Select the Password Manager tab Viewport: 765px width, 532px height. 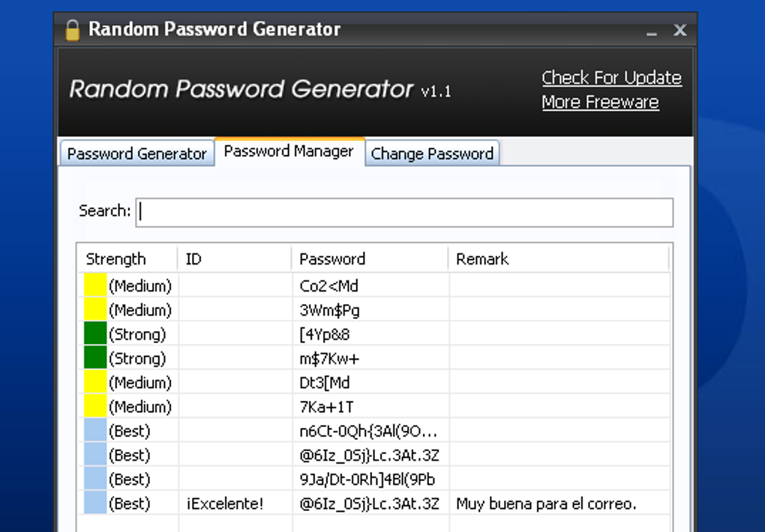pos(289,151)
